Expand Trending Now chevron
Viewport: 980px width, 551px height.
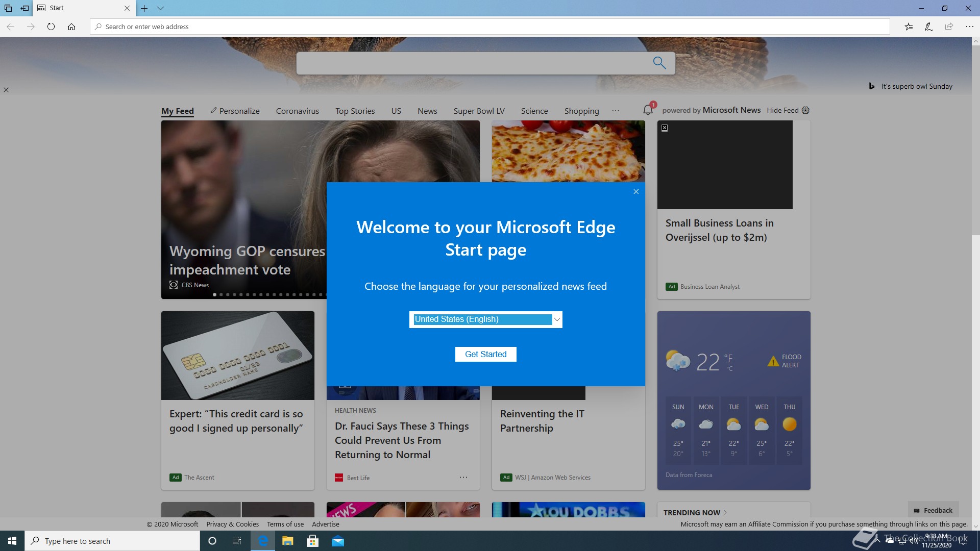(x=725, y=512)
